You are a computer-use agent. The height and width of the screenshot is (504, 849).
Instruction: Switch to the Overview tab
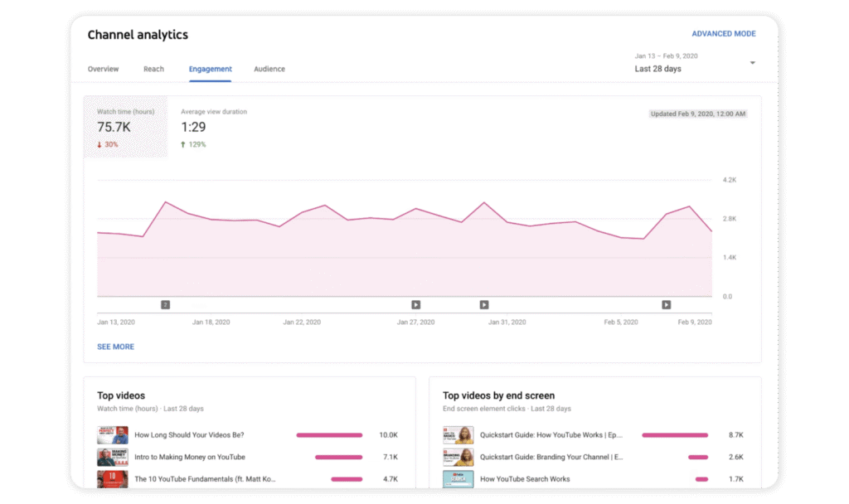pyautogui.click(x=104, y=69)
